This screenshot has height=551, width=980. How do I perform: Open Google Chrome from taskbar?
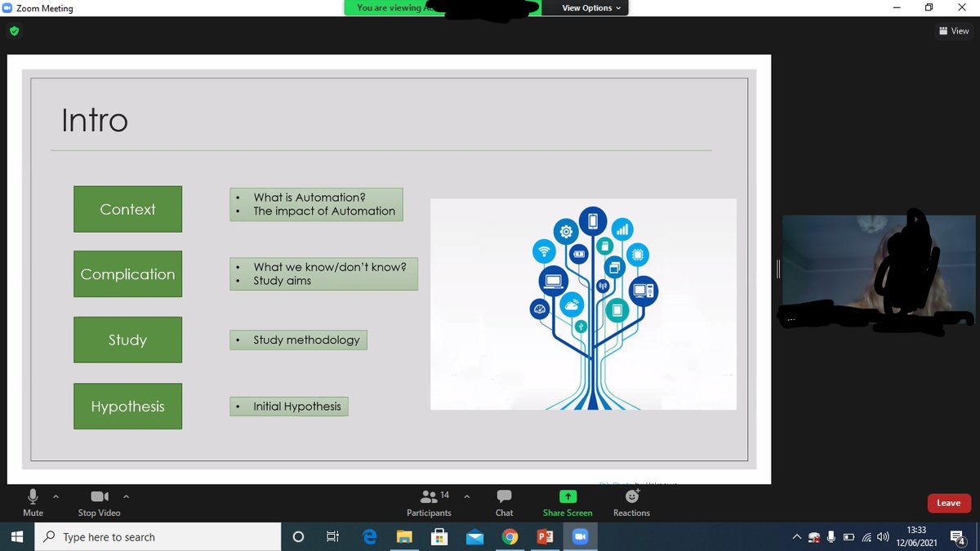(510, 537)
